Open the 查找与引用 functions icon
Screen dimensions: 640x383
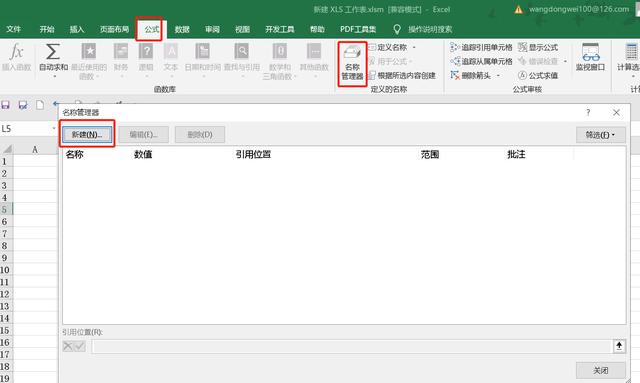pos(242,52)
